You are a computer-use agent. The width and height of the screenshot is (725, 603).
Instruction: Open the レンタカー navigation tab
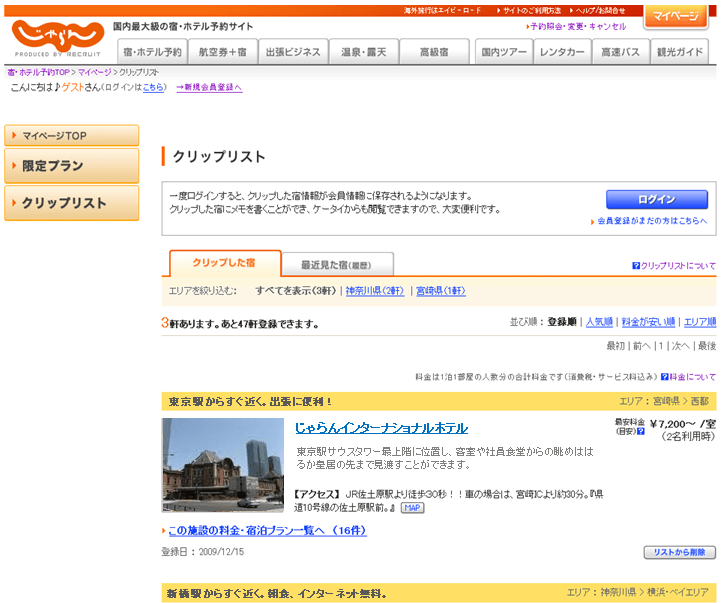coord(562,52)
